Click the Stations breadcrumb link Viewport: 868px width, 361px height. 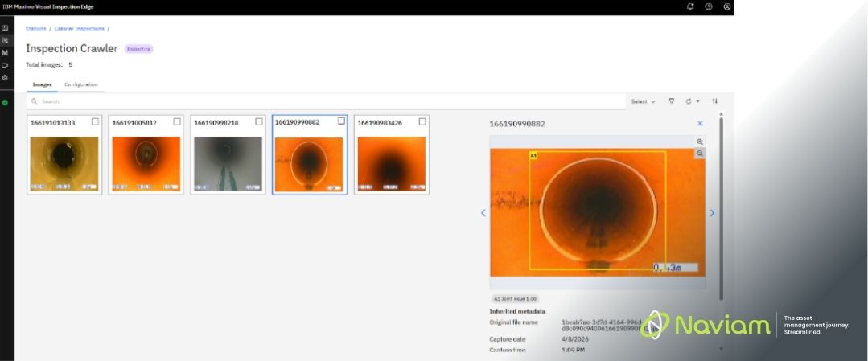click(x=36, y=28)
